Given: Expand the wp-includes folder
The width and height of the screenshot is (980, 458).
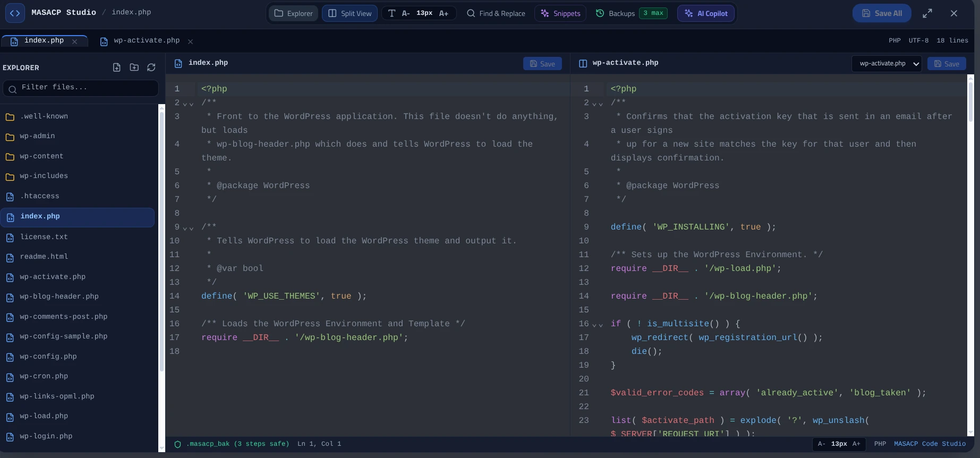Looking at the screenshot, I should click(x=78, y=176).
